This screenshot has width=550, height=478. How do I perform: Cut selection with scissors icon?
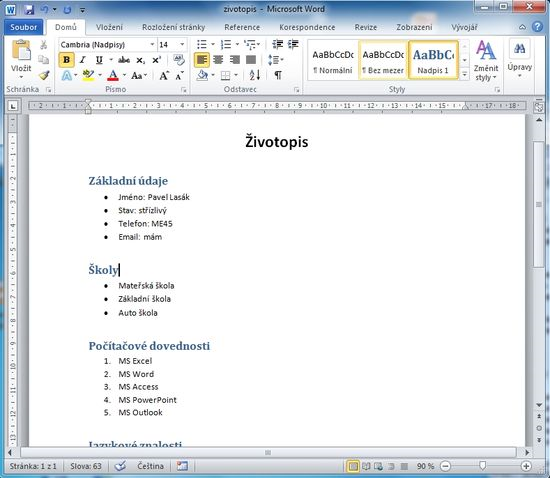(x=43, y=45)
